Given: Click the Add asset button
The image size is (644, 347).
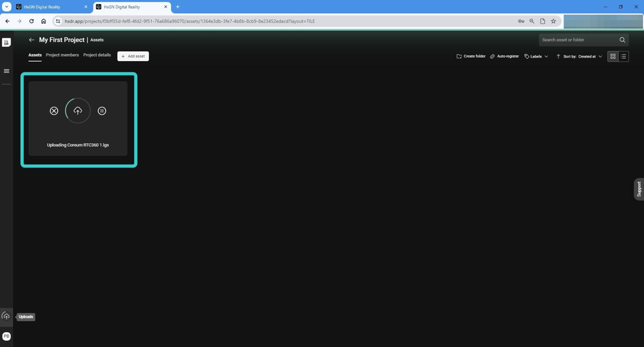Looking at the screenshot, I should (133, 56).
